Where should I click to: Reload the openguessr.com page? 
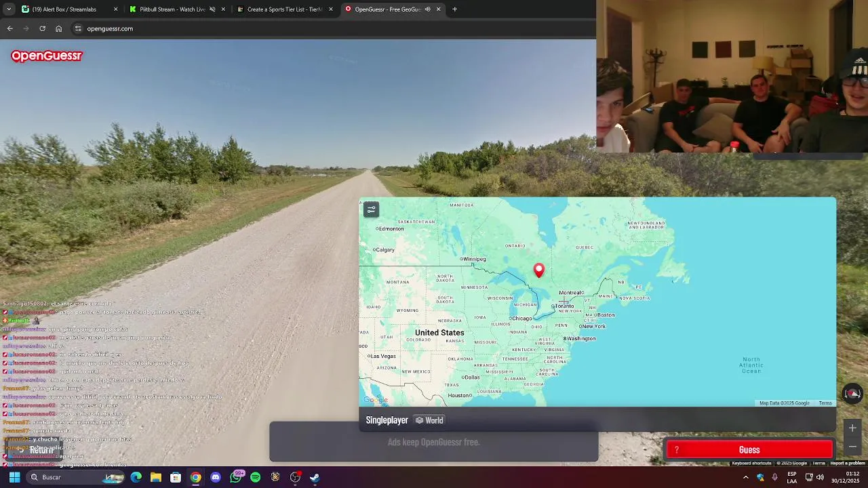point(43,28)
